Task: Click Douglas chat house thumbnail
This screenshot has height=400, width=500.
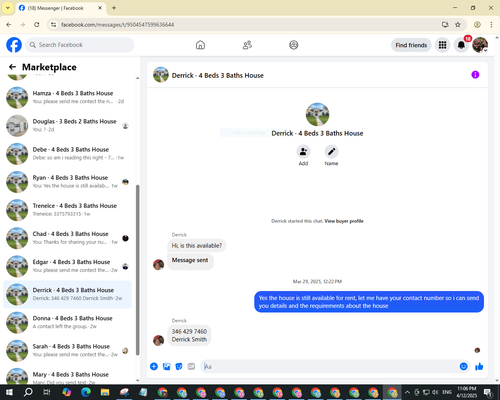Action: (17, 126)
